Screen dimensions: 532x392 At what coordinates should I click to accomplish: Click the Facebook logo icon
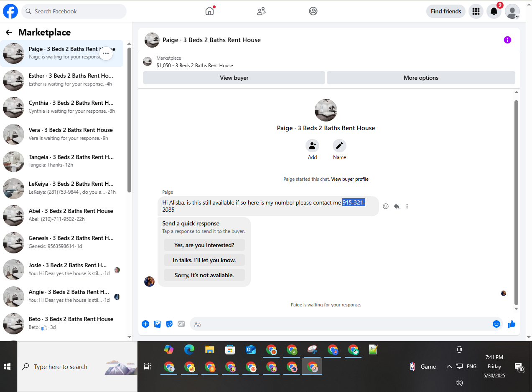10,11
